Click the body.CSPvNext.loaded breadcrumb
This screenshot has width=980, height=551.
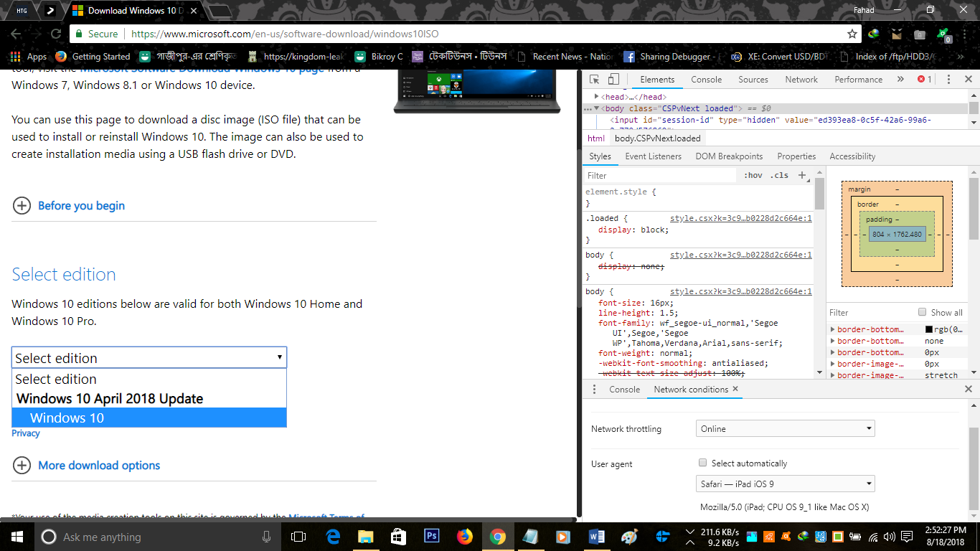click(x=657, y=138)
